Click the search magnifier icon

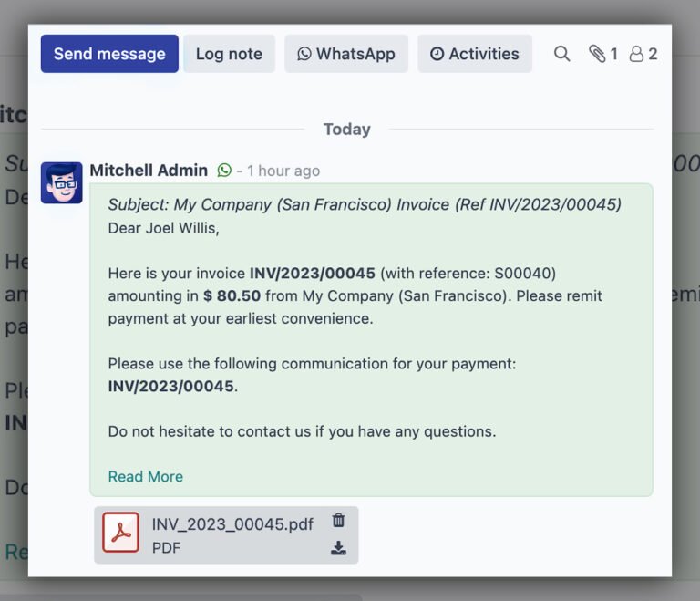562,54
